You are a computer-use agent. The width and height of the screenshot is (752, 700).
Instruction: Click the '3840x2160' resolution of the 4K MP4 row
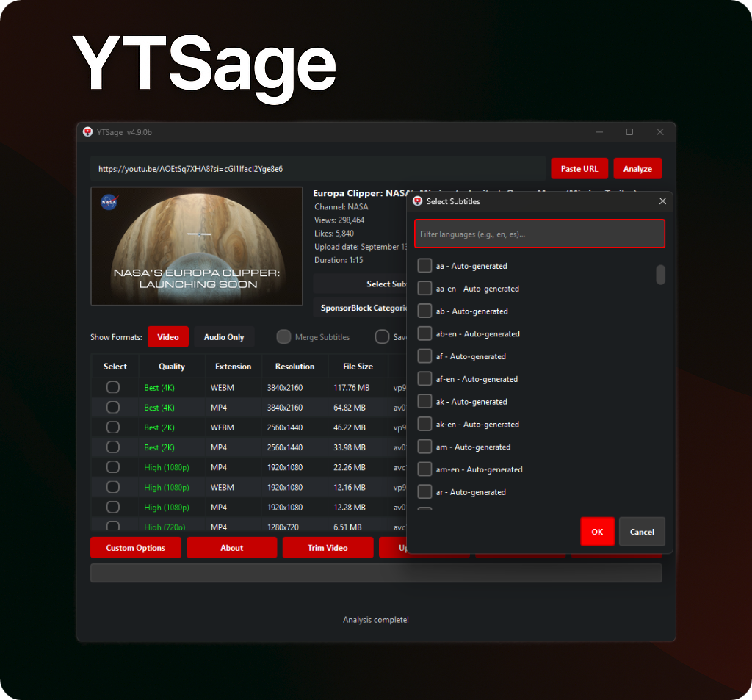click(x=285, y=408)
